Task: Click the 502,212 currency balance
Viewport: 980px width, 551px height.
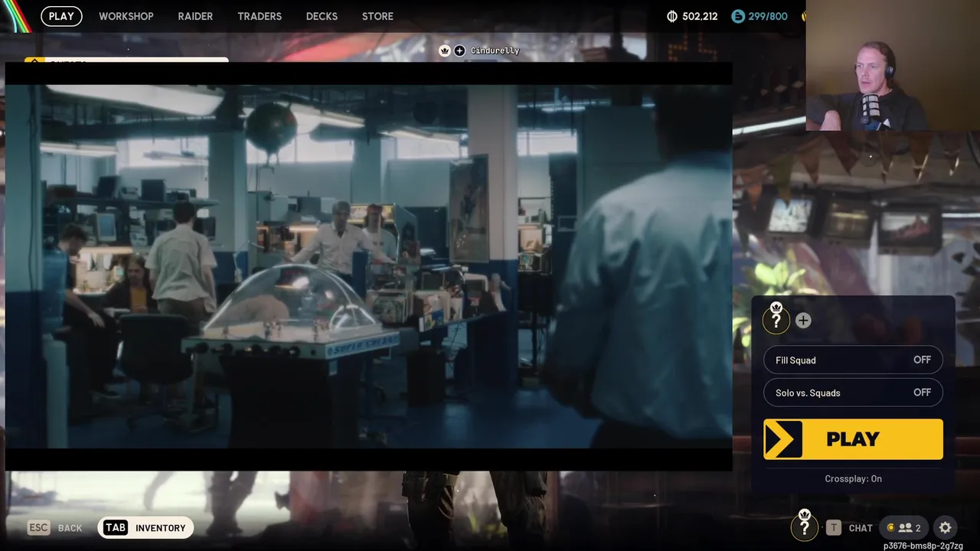Action: click(x=700, y=16)
